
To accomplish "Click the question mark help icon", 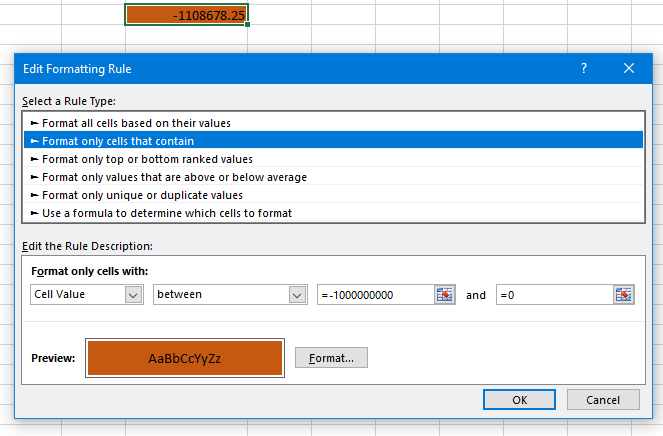I will (x=584, y=69).
